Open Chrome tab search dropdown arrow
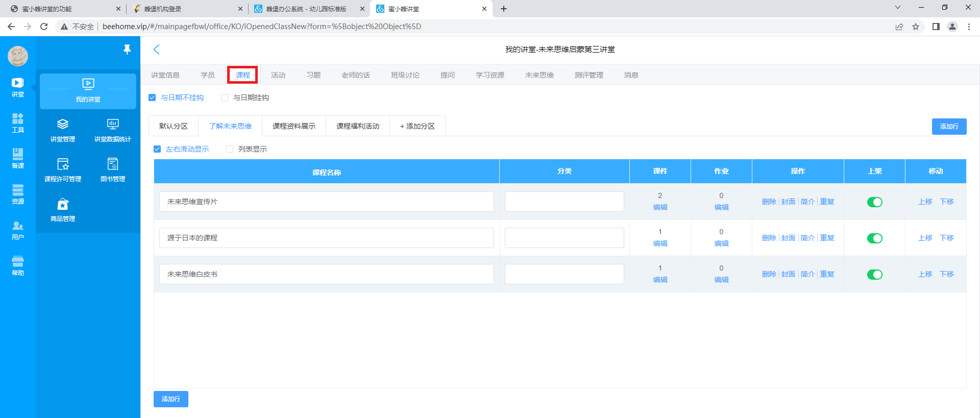The image size is (980, 418). (x=898, y=8)
